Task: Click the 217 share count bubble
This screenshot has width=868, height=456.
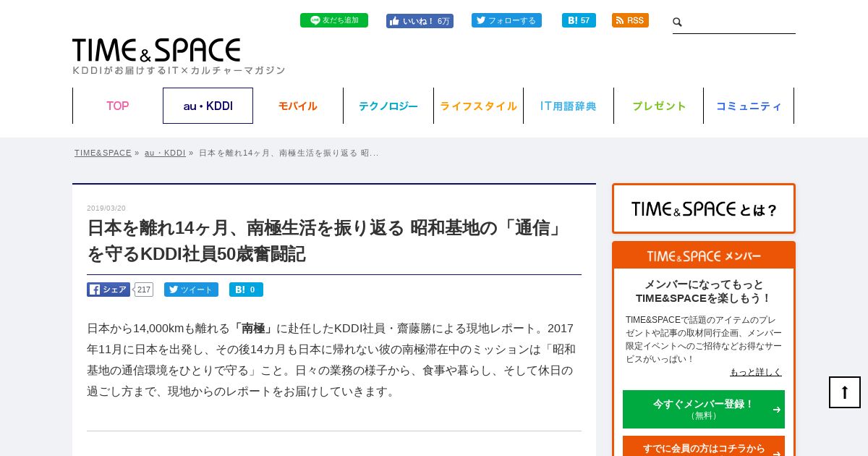Action: pyautogui.click(x=144, y=290)
